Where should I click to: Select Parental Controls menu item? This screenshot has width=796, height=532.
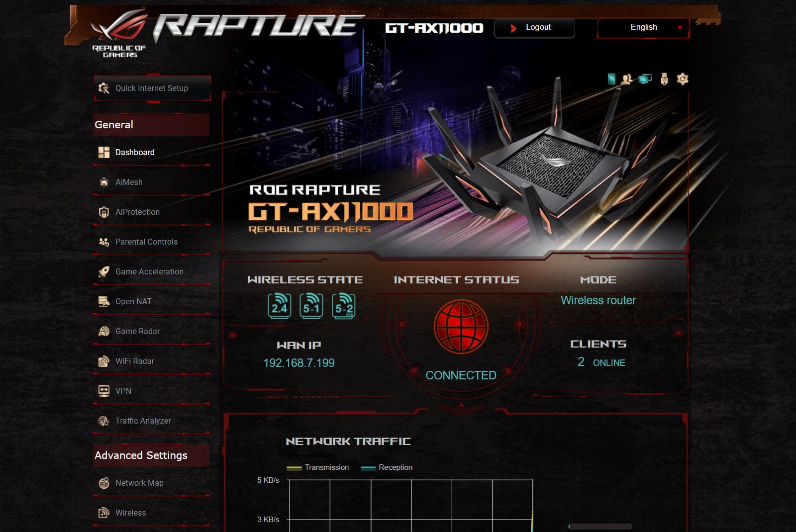(151, 242)
